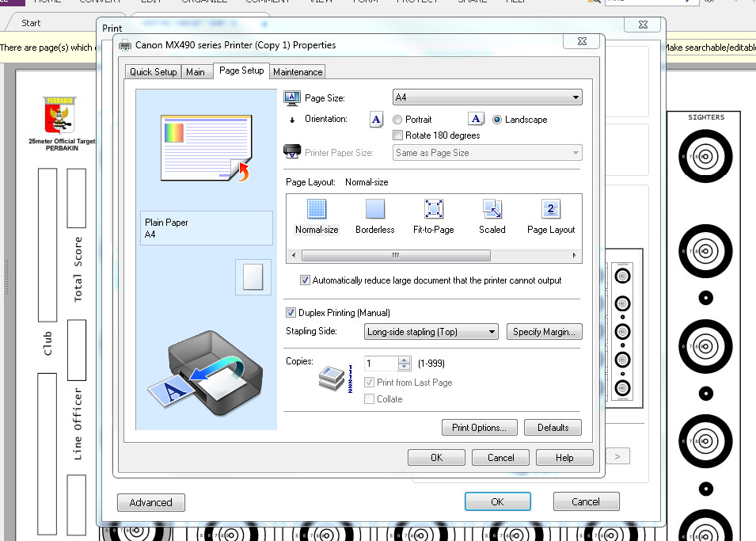
Task: Click the printer duplex illustration
Action: tap(205, 374)
